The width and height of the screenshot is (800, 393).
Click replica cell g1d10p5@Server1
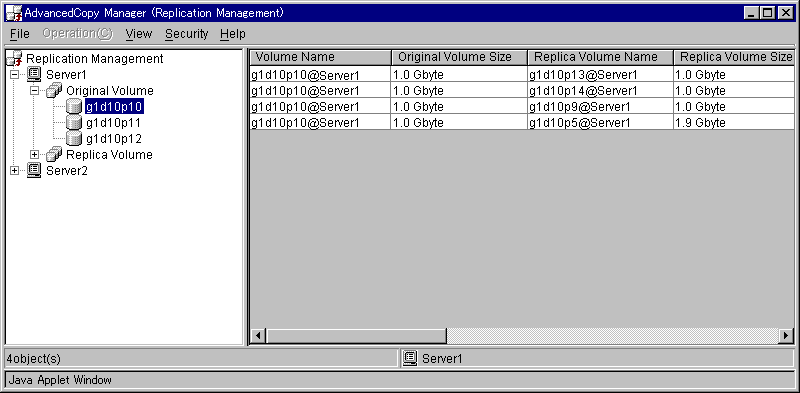click(600, 122)
